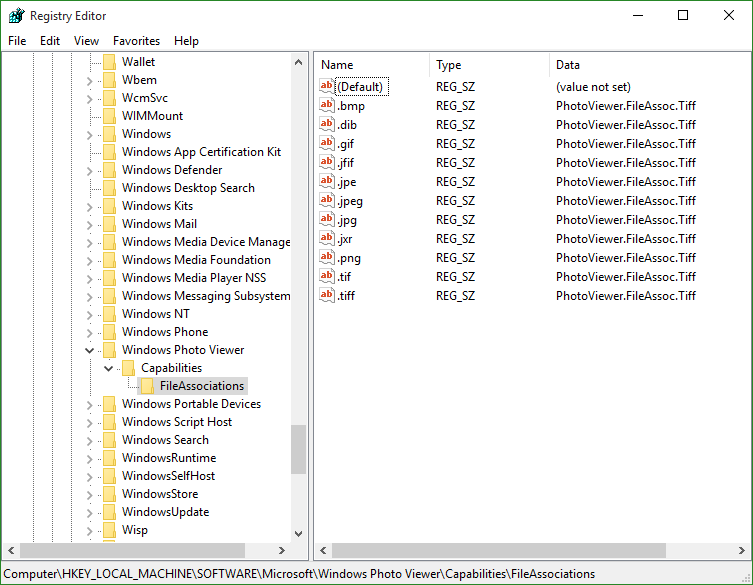Select the WindowsRuntime key
The image size is (753, 585).
point(169,458)
